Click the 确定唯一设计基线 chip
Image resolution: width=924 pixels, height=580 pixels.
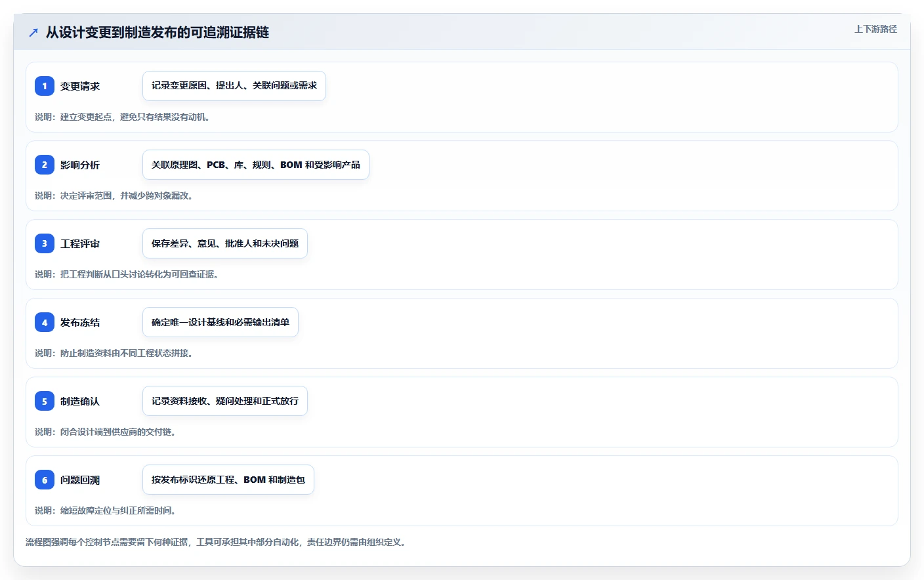(x=220, y=322)
